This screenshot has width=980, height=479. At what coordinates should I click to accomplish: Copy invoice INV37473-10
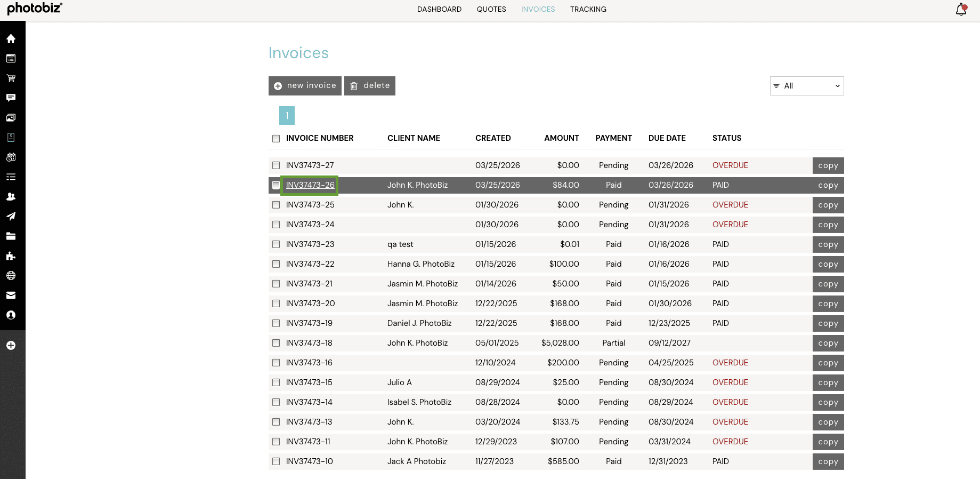click(x=828, y=461)
